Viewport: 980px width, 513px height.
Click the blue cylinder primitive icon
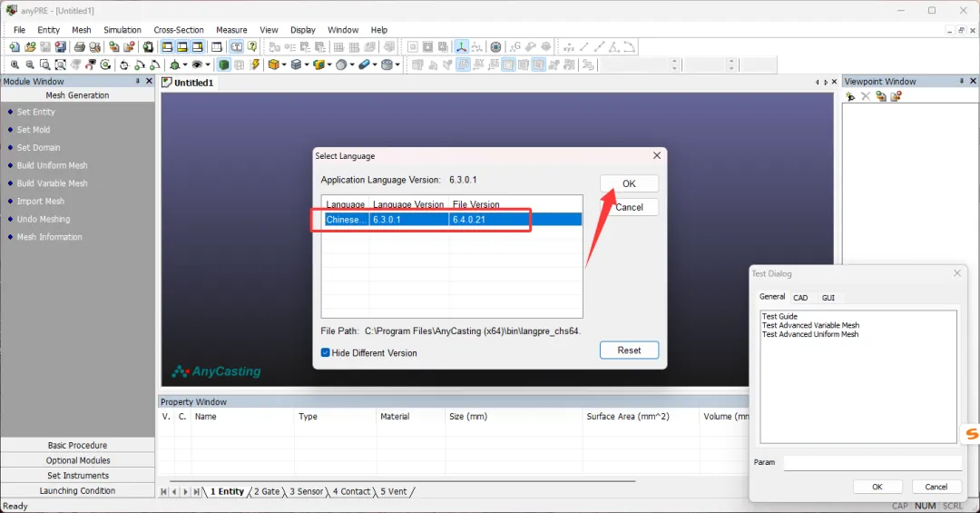[364, 64]
